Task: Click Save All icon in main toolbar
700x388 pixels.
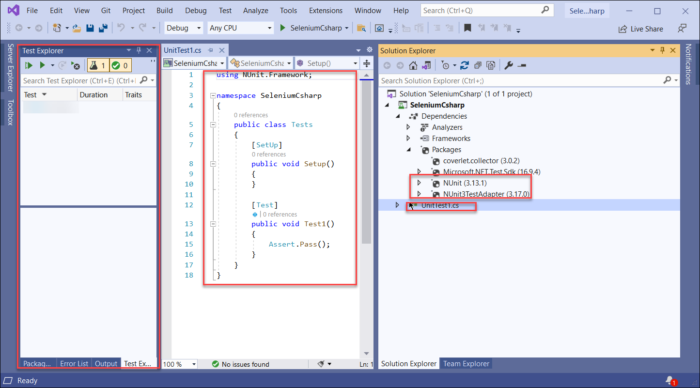Action: point(103,28)
